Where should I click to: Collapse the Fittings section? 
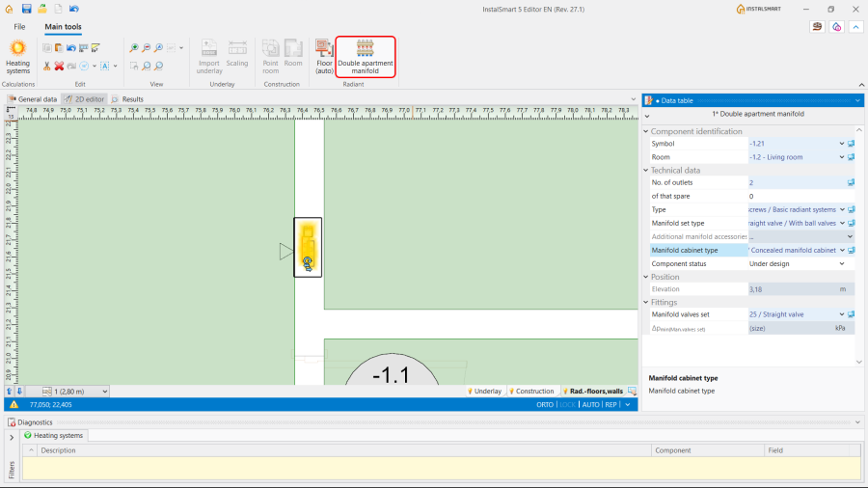coord(646,302)
